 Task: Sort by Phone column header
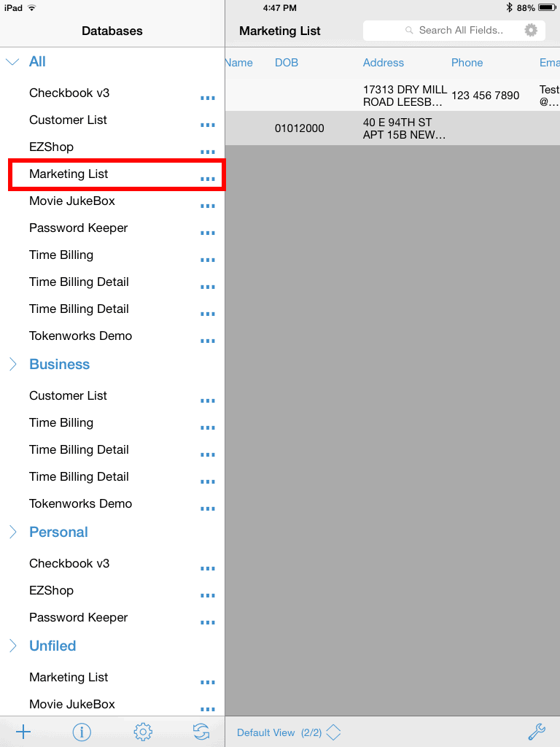pos(467,63)
